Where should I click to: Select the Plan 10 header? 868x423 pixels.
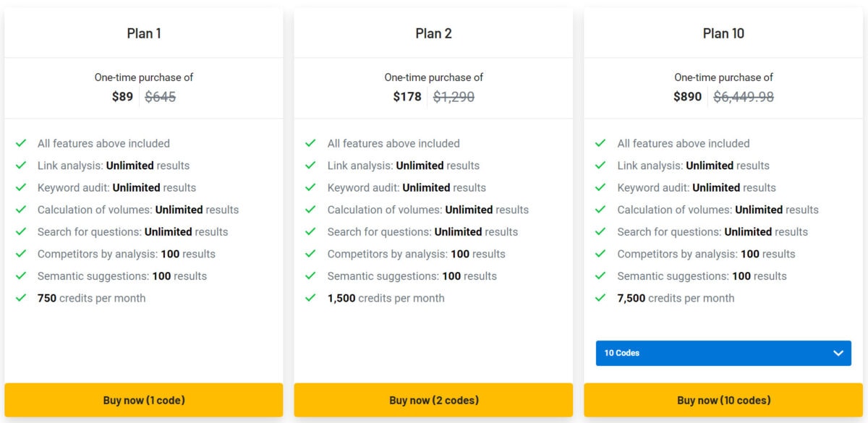coord(723,33)
